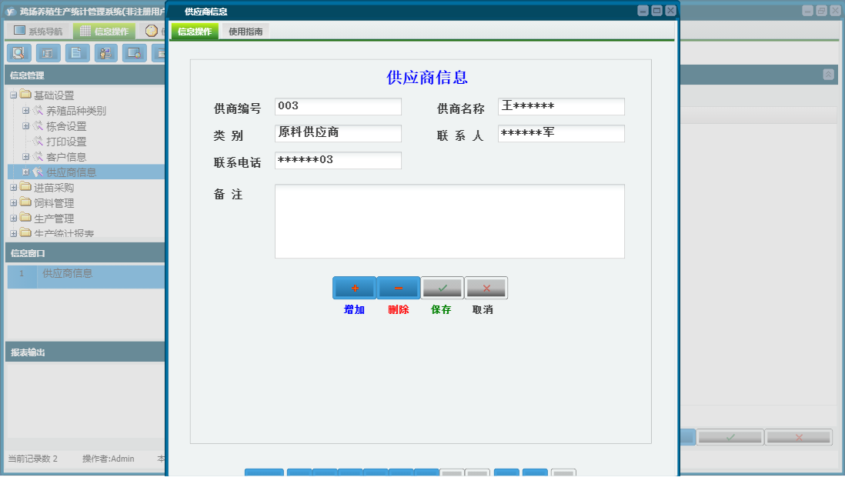The height and width of the screenshot is (504, 845).
Task: Select the search/preview icon in the toolbar
Action: coord(19,53)
